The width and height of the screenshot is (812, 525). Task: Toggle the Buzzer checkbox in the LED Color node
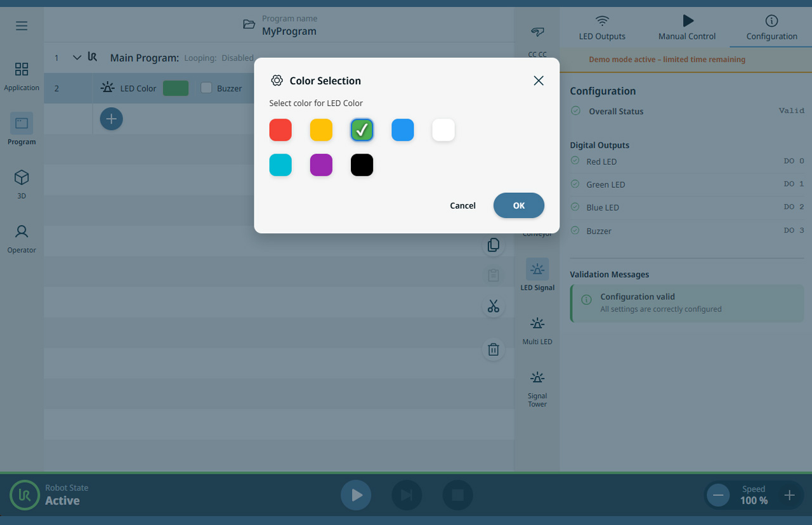click(x=207, y=88)
